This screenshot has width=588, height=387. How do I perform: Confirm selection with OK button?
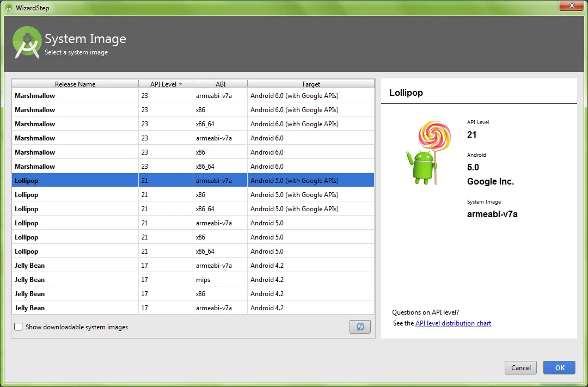tap(559, 367)
